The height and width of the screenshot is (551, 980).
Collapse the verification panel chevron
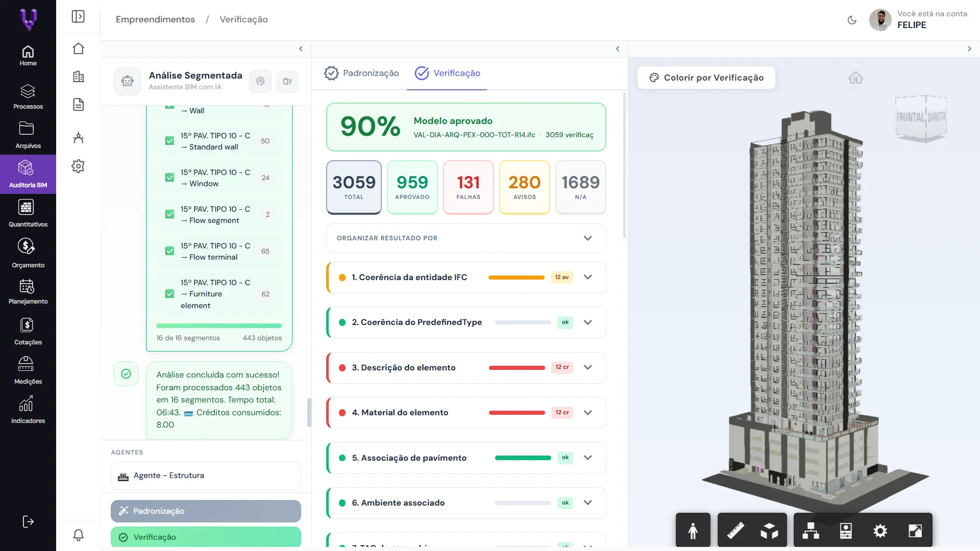[618, 49]
